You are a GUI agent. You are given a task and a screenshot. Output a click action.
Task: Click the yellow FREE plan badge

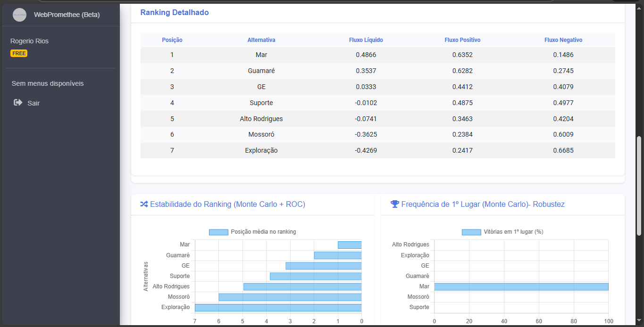(x=19, y=53)
